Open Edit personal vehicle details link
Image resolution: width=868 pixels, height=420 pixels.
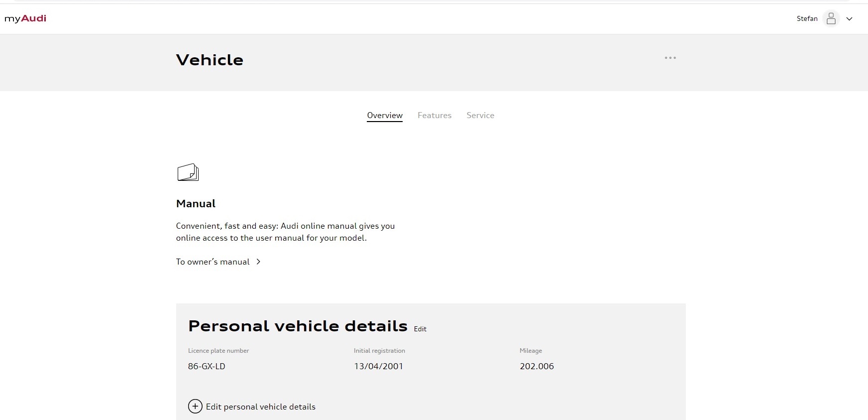[x=260, y=407]
